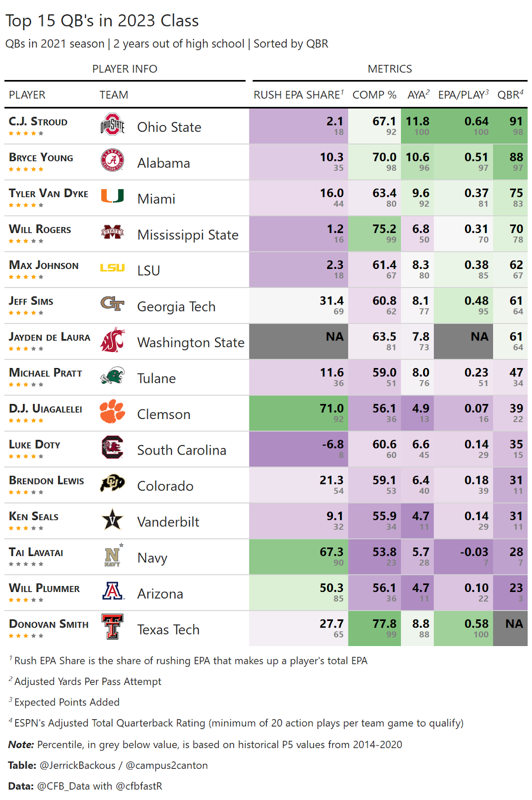
Task: Click the Vanderbilt star logo
Action: (x=112, y=519)
